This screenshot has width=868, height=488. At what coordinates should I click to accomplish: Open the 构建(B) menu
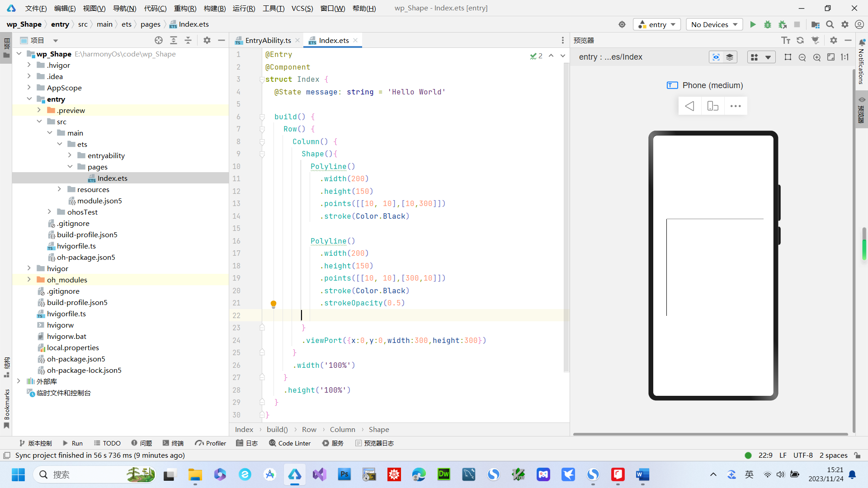pyautogui.click(x=215, y=8)
